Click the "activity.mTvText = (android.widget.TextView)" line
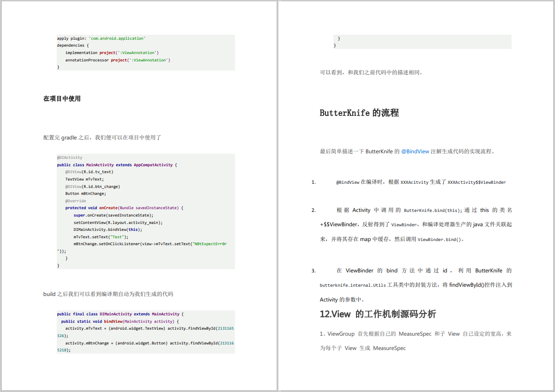This screenshot has width=555, height=392. click(150, 328)
